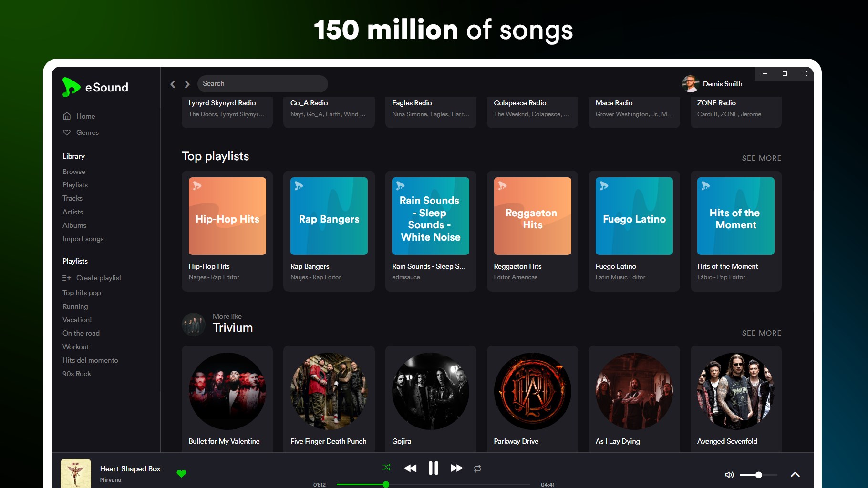Viewport: 868px width, 488px height.
Task: Pause the current song
Action: click(x=433, y=468)
